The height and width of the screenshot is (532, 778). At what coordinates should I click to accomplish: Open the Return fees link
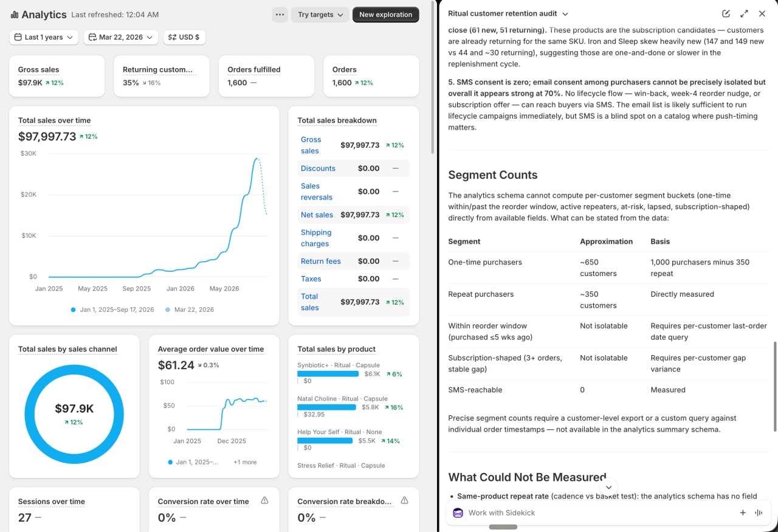[x=321, y=261]
